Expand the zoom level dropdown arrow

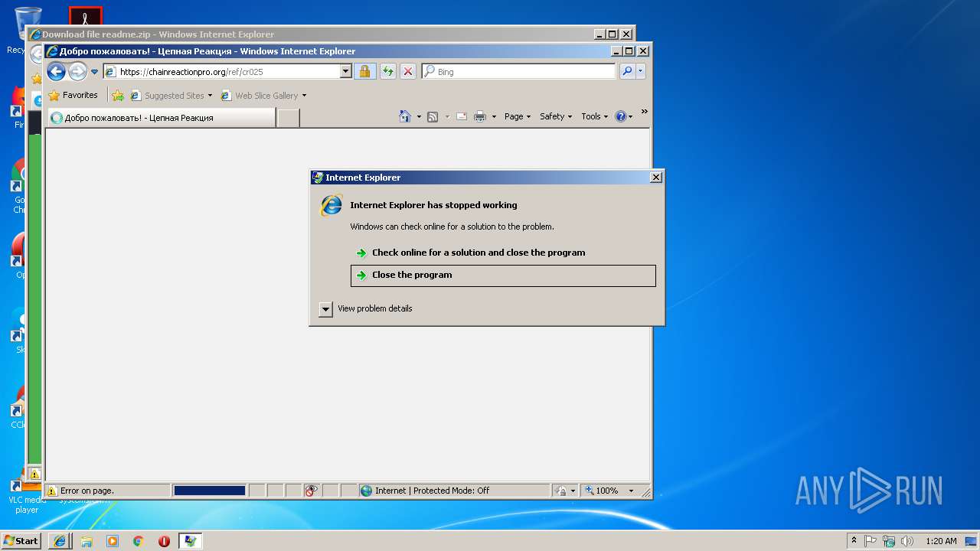coord(631,491)
